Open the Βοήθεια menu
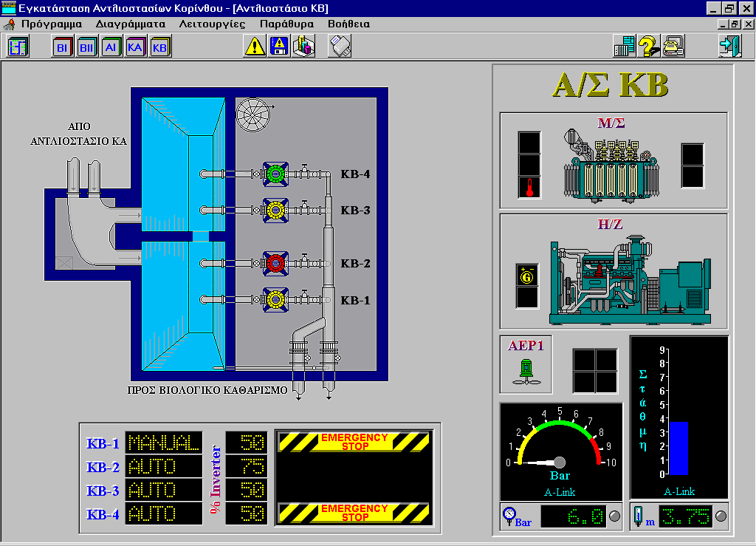This screenshot has height=546, width=756. tap(348, 24)
